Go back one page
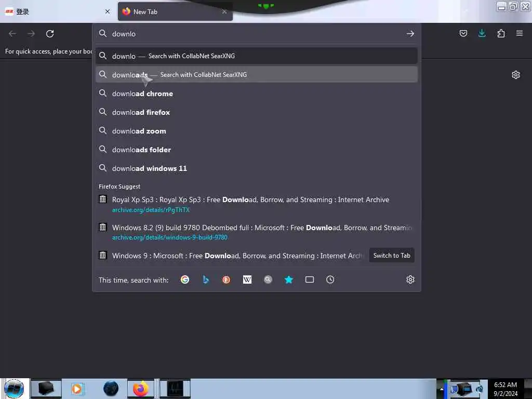The width and height of the screenshot is (532, 399). [x=12, y=34]
